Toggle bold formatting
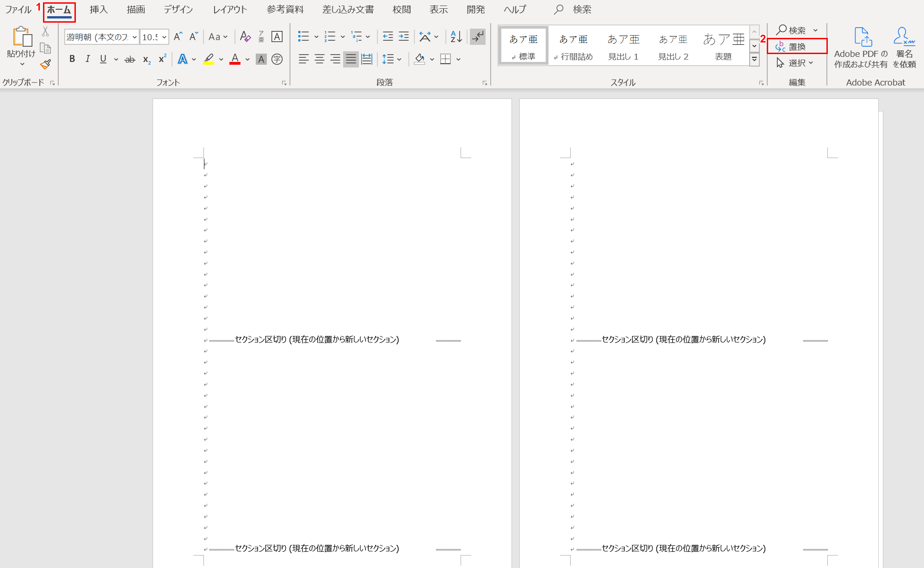The width and height of the screenshot is (924, 568). (72, 59)
